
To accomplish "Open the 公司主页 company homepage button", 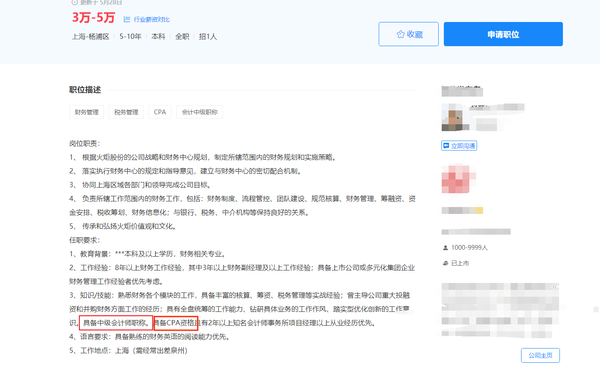I will click(540, 355).
